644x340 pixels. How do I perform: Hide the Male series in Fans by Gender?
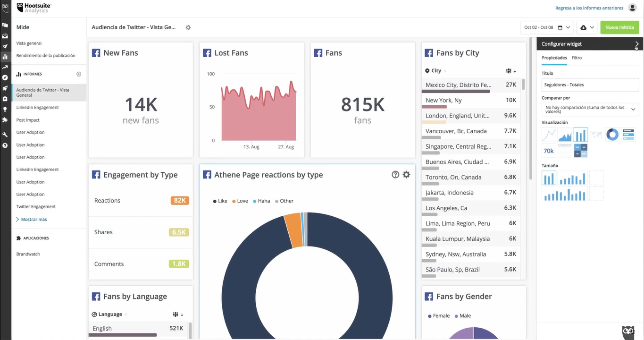(x=462, y=315)
